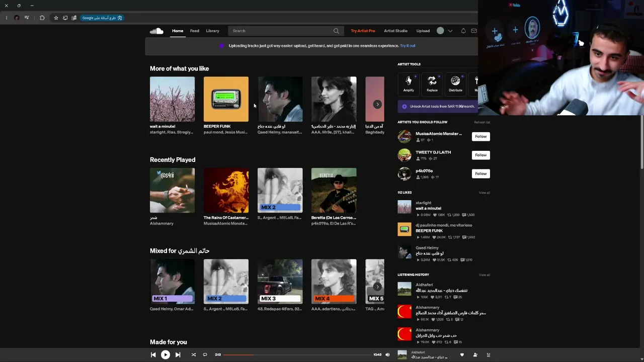The image size is (644, 362).
Task: Open BEEPER FUNK title in likes list
Action: pyautogui.click(x=429, y=231)
